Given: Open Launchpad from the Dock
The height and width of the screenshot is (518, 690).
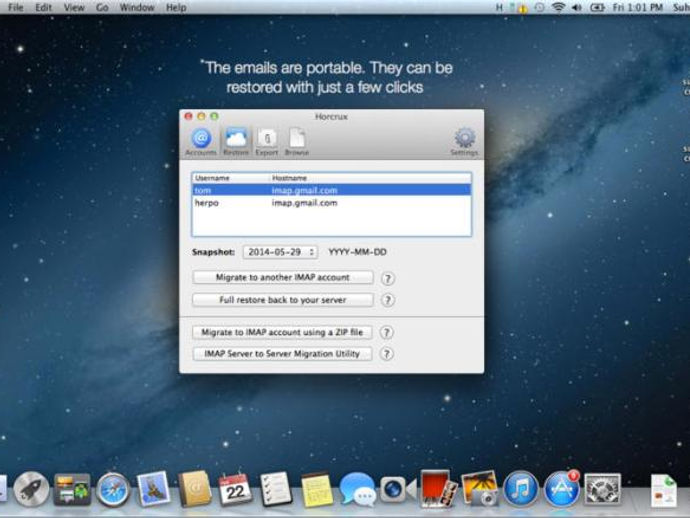Looking at the screenshot, I should pos(31,489).
